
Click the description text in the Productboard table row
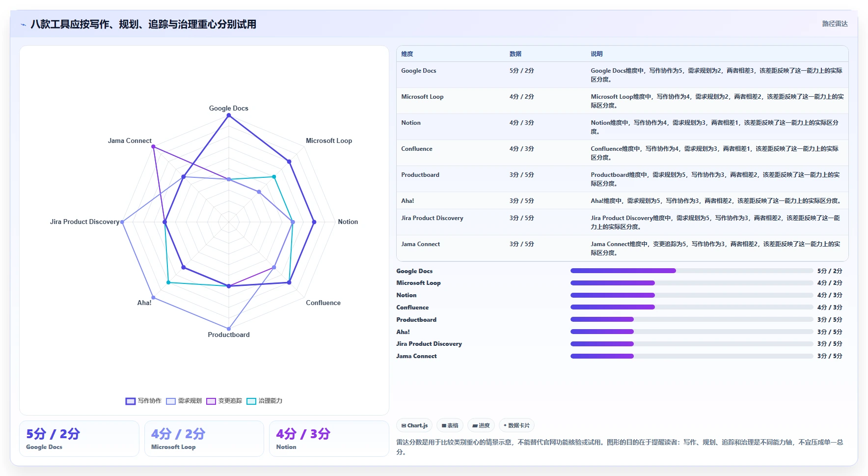click(716, 179)
